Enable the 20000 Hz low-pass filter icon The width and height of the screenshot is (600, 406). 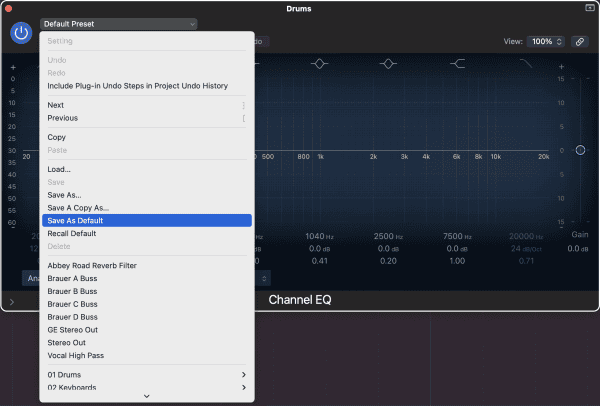click(x=526, y=64)
